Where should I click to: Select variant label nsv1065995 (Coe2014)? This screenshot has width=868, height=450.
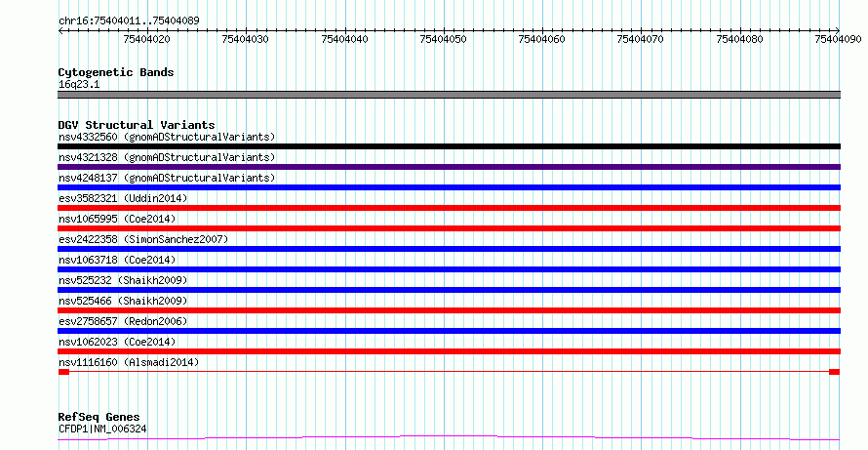click(x=117, y=219)
